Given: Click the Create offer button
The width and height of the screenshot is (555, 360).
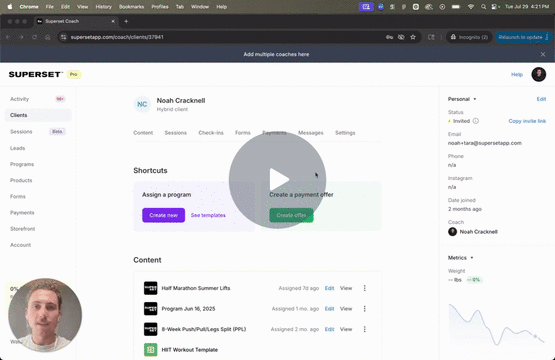Looking at the screenshot, I should [x=291, y=215].
